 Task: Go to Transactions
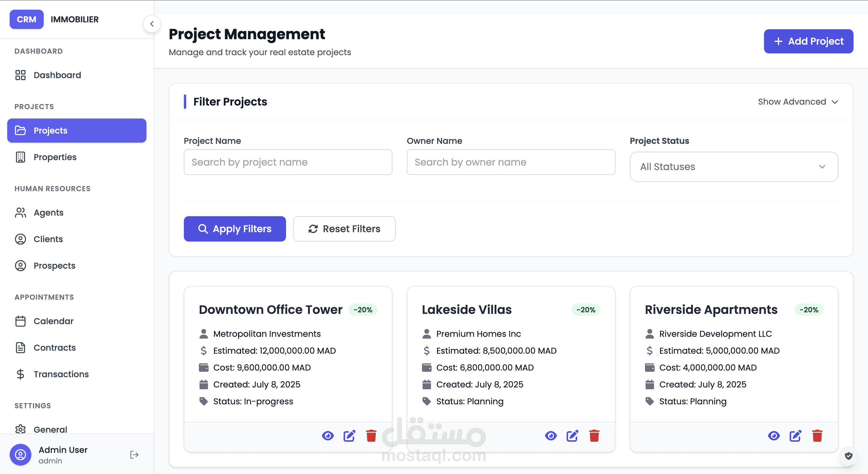[x=77, y=374]
